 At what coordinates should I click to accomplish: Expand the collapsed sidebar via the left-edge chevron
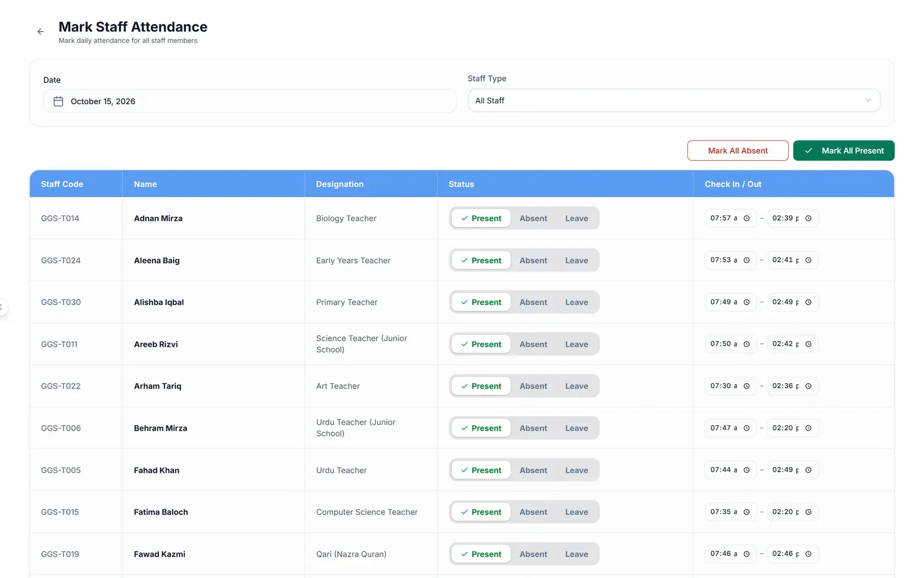coord(2,307)
